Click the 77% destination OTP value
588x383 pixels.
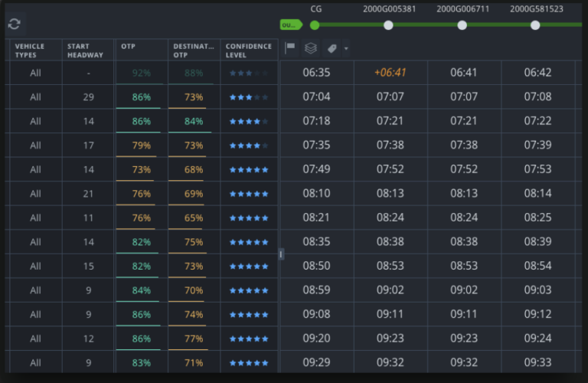coord(194,339)
